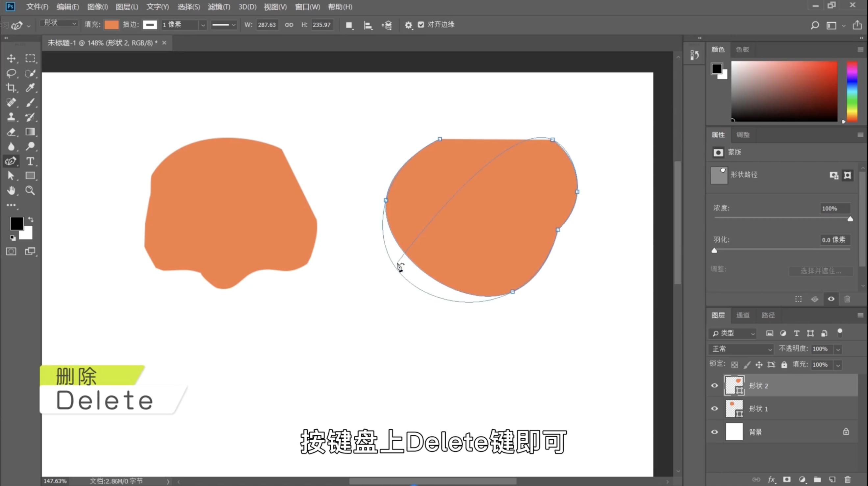Click the delete layer trash icon
This screenshot has width=868, height=486.
click(848, 479)
